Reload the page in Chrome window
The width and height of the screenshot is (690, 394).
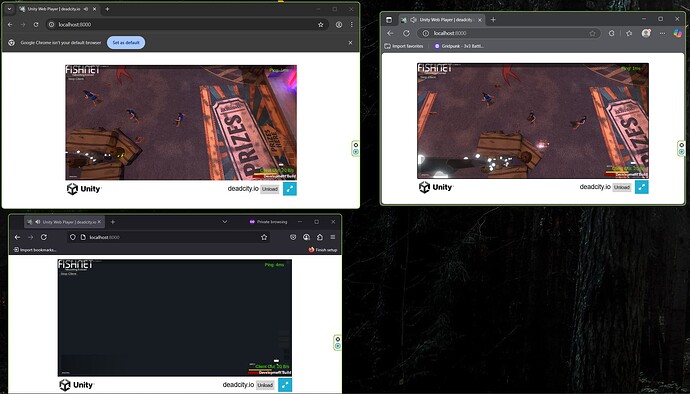[x=36, y=25]
